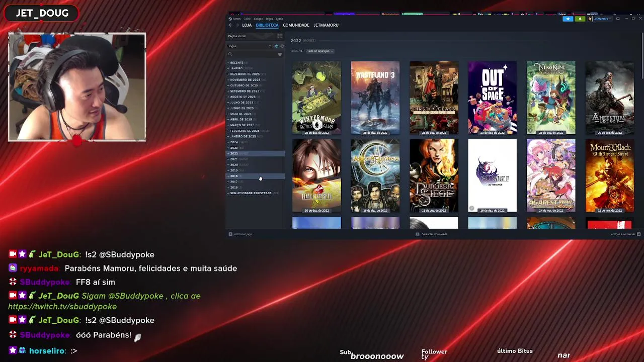Image resolution: width=644 pixels, height=362 pixels.
Task: Open the Out of Space game cover
Action: [493, 98]
